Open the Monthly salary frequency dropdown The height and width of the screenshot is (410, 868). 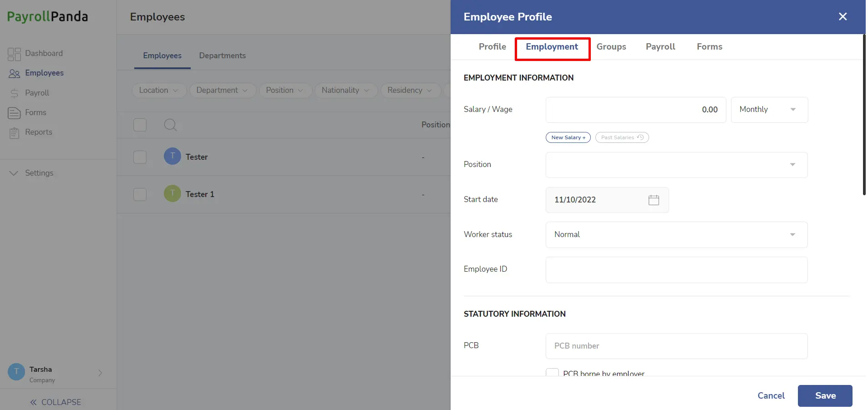(x=769, y=110)
